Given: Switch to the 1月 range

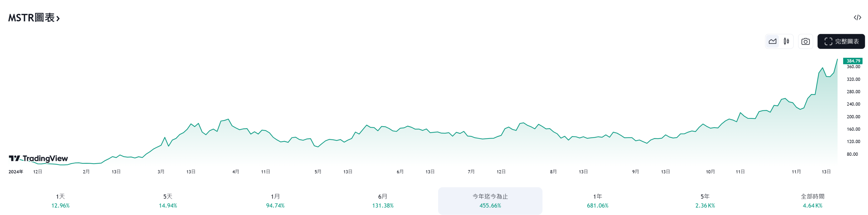Looking at the screenshot, I should point(275,201).
